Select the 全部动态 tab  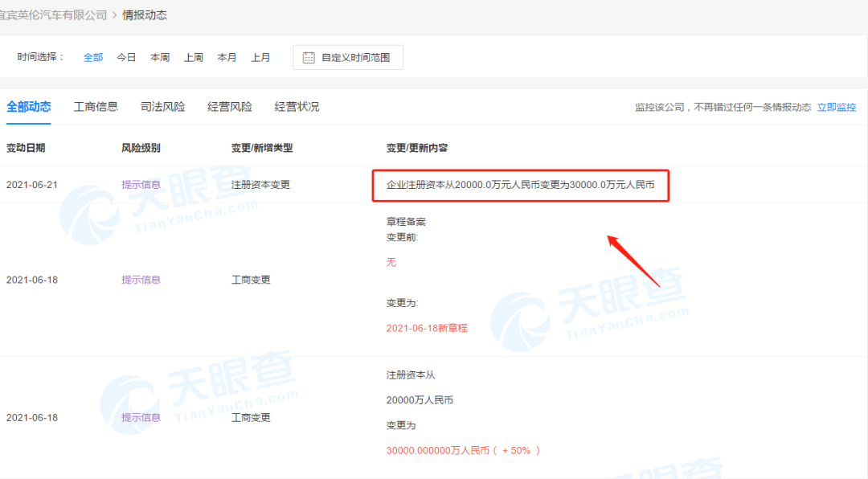tap(29, 105)
